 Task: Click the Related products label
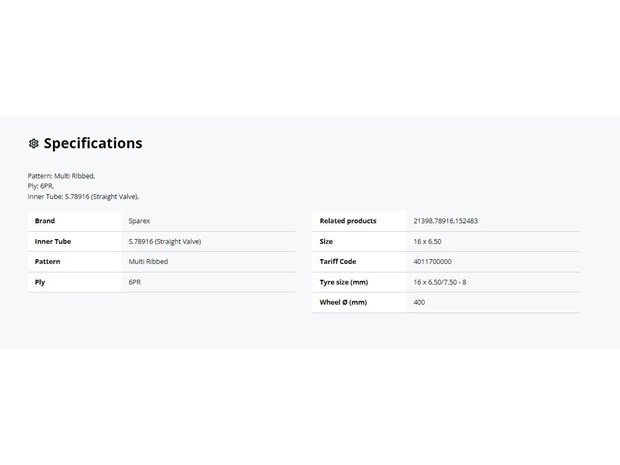coord(348,221)
